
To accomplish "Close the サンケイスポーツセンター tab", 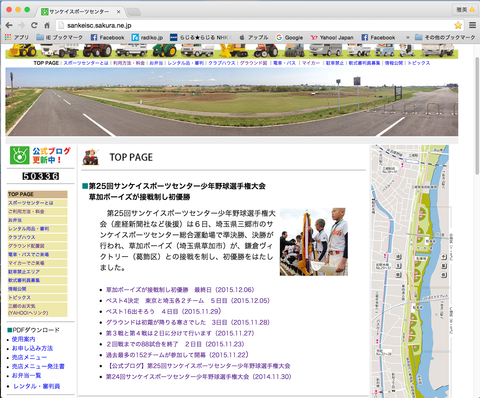I will (x=118, y=12).
